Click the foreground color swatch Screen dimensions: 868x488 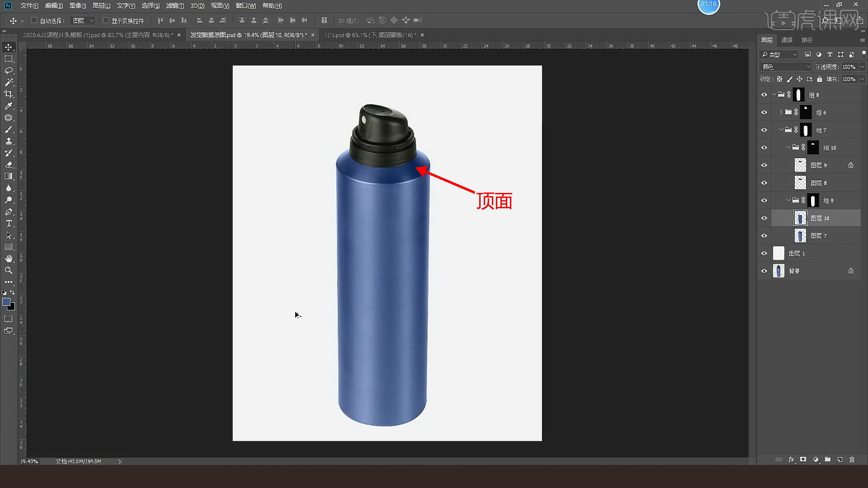tap(6, 302)
